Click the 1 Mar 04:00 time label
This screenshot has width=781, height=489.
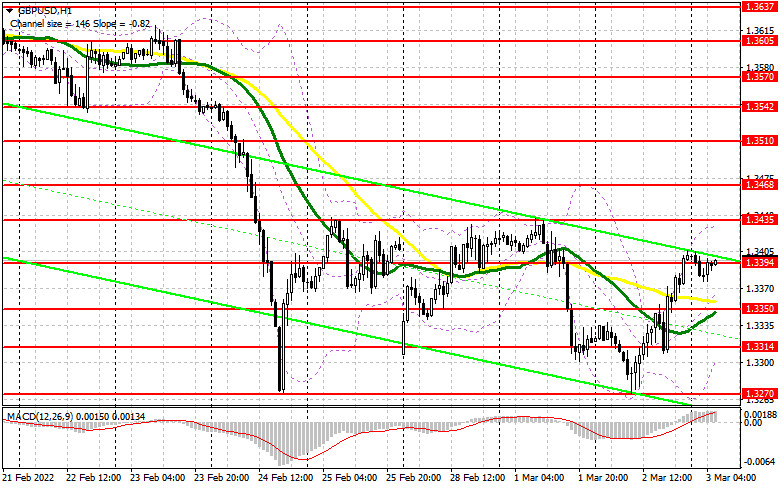point(539,478)
